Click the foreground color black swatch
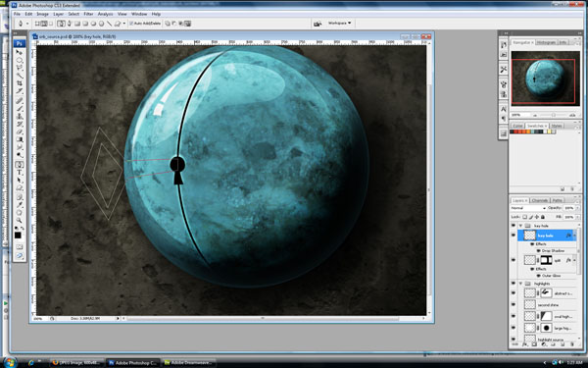 click(x=18, y=236)
